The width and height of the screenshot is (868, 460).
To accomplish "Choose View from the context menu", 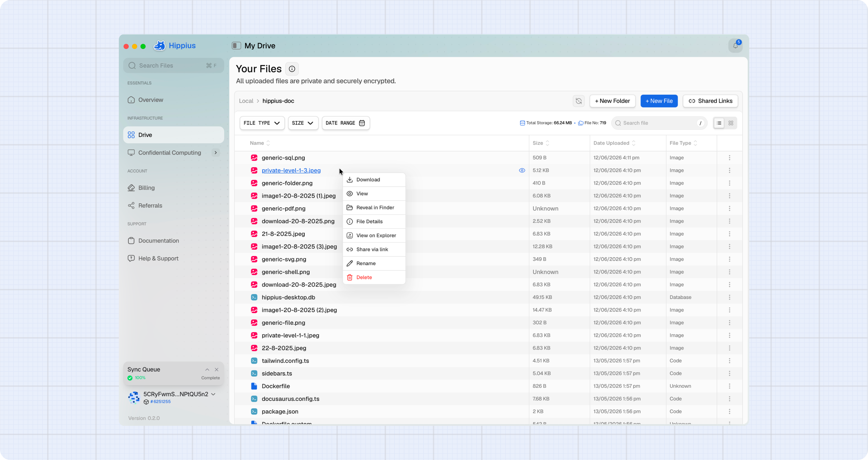I will pyautogui.click(x=374, y=194).
